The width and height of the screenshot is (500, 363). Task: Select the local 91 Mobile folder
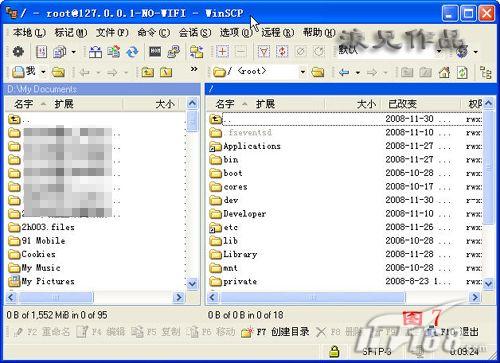tap(37, 241)
